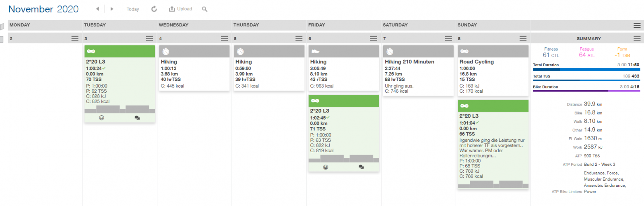Open comments icon on Friday 2*20 L3
This screenshot has width=644, height=206.
(x=361, y=167)
